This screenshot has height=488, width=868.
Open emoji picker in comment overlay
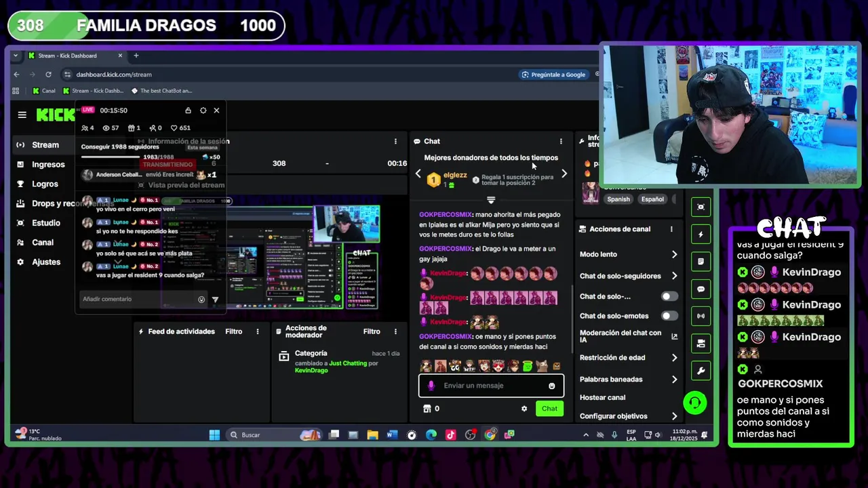[x=201, y=299]
